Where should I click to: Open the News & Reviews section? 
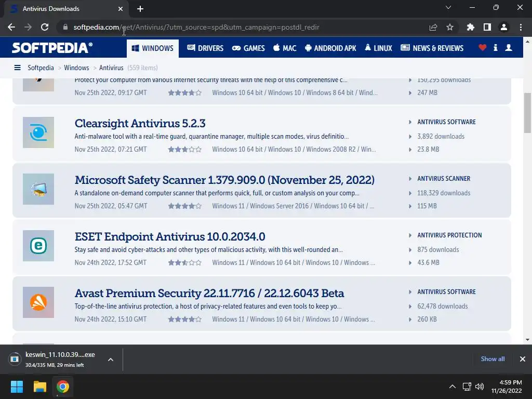432,48
